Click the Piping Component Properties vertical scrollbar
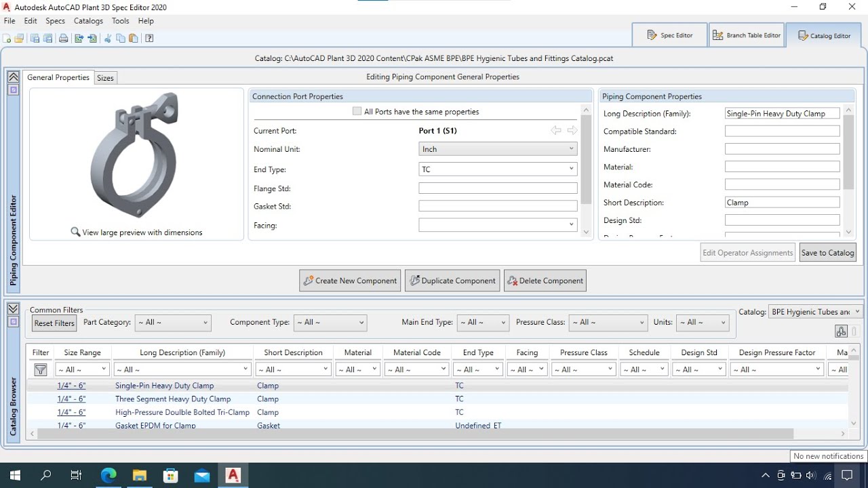The width and height of the screenshot is (868, 488). coord(848,152)
